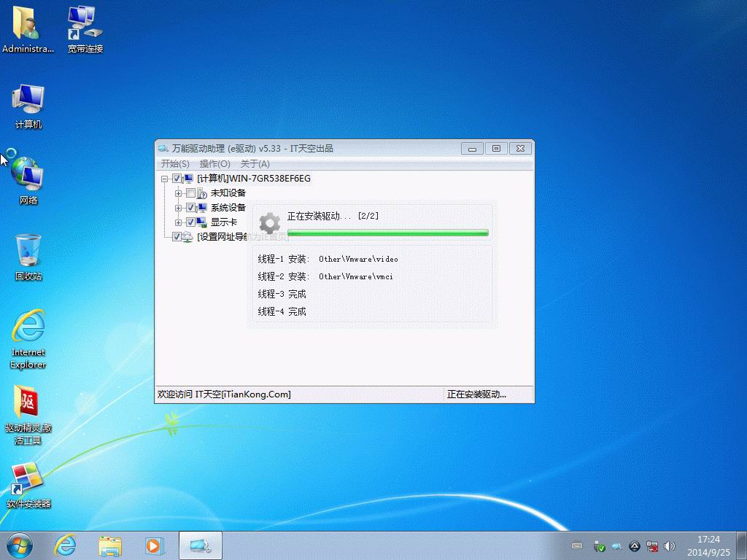Click the Safely Remove Hardware tray icon
The image size is (747, 560).
(599, 546)
